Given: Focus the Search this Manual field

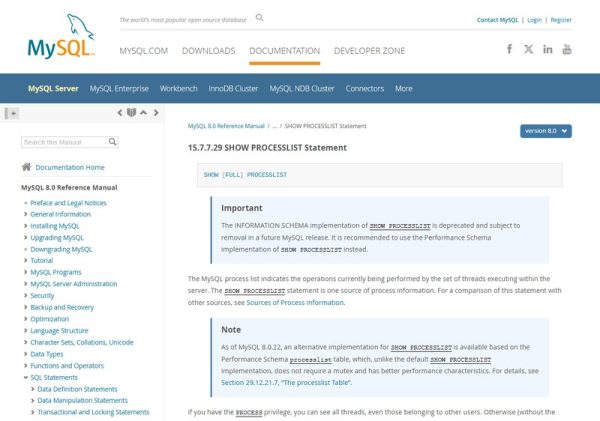Looking at the screenshot, I should click(x=69, y=142).
